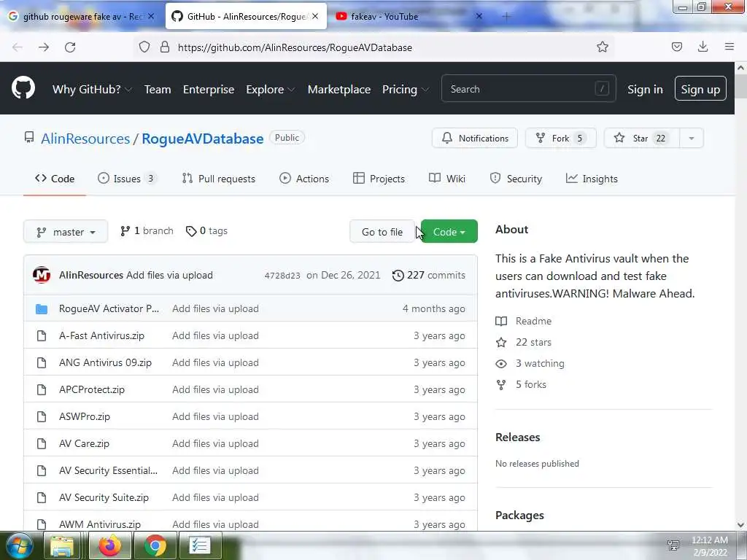Viewport: 747px width, 560px height.
Task: Select the Code tab
Action: [x=55, y=179]
